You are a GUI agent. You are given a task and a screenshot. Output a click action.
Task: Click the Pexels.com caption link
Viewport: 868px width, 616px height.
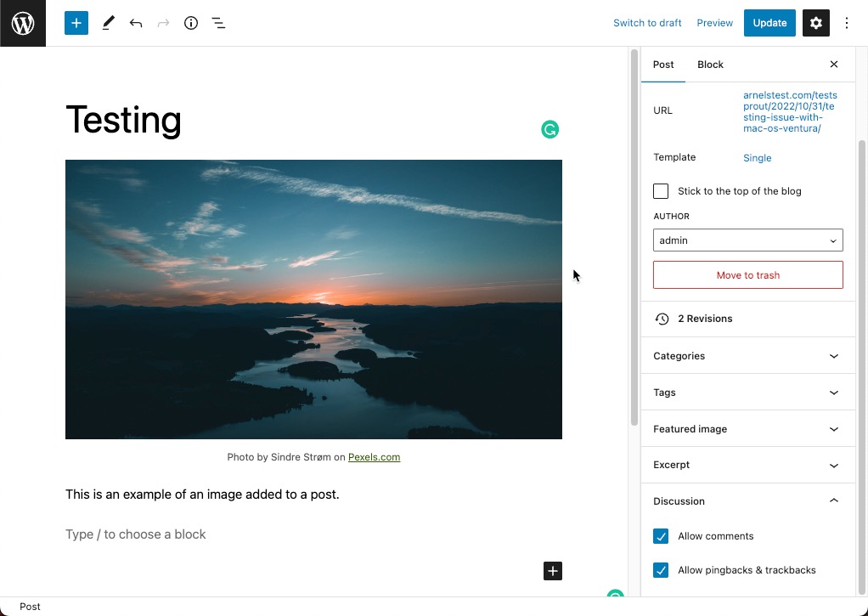click(x=374, y=457)
